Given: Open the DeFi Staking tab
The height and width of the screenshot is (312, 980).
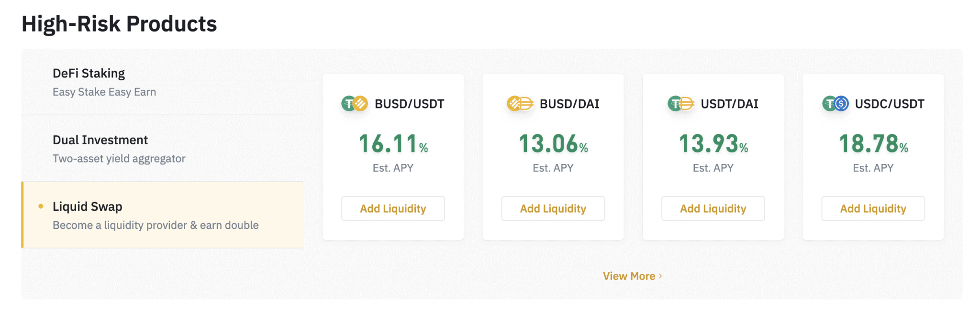Looking at the screenshot, I should 163,82.
